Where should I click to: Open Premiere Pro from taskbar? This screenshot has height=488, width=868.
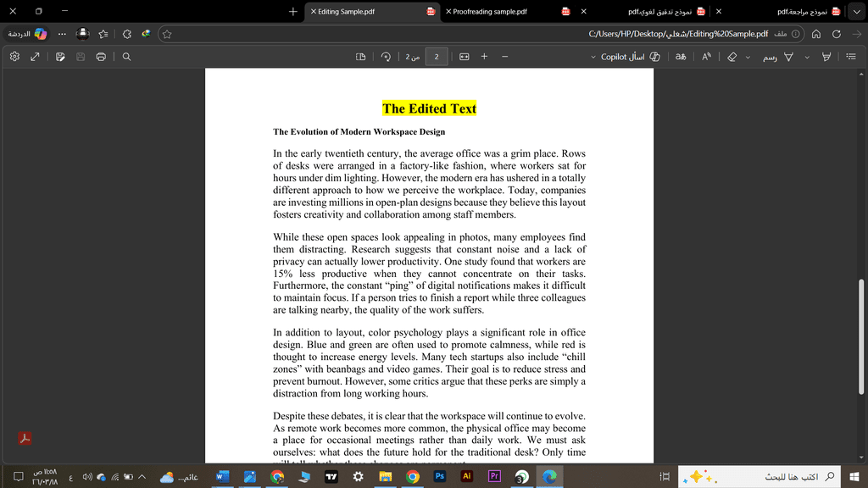(494, 476)
